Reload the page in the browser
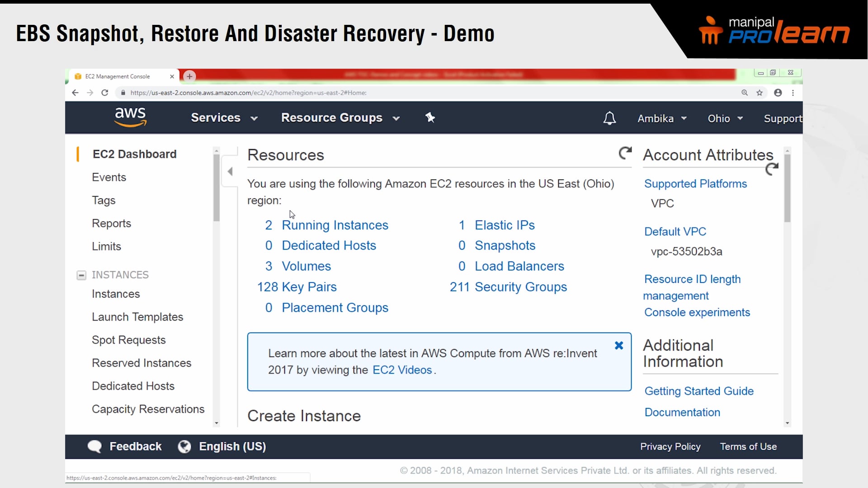868x488 pixels. pos(104,93)
